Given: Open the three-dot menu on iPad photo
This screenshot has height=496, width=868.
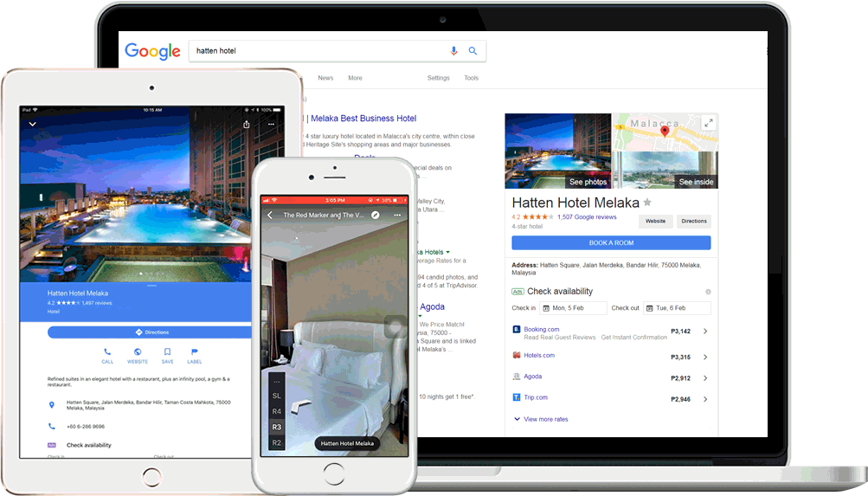Looking at the screenshot, I should (x=271, y=125).
